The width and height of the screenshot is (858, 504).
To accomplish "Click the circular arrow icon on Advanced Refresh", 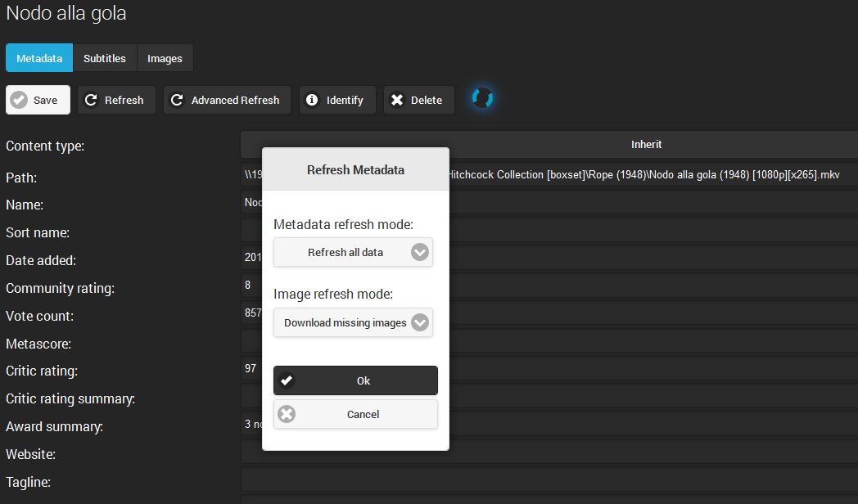I will click(177, 100).
